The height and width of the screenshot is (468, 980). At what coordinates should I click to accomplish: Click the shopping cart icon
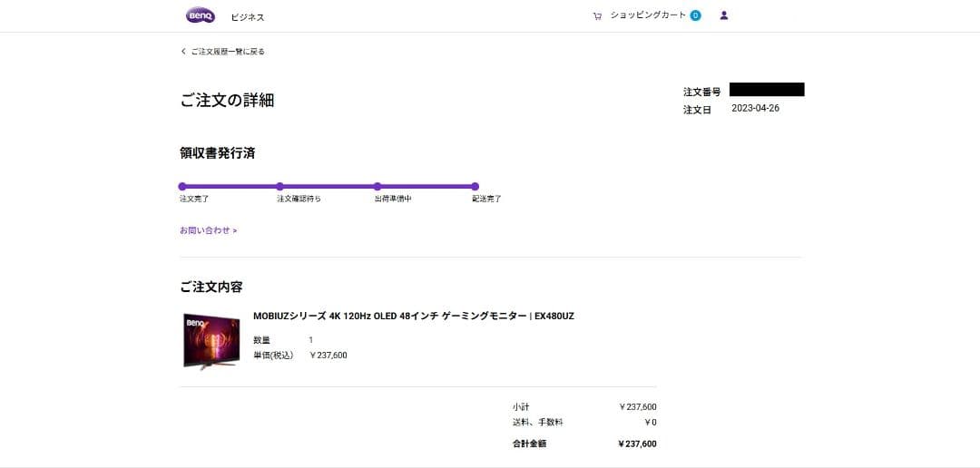click(x=597, y=16)
